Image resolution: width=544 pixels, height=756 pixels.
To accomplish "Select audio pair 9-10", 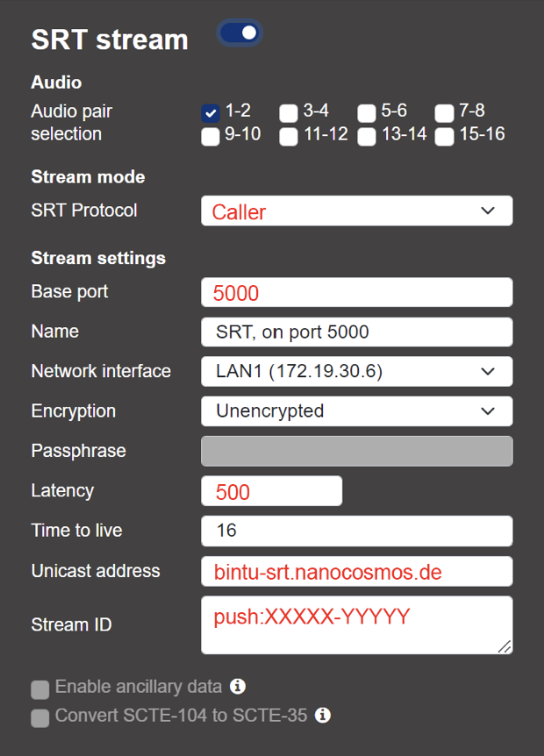I will pyautogui.click(x=209, y=137).
